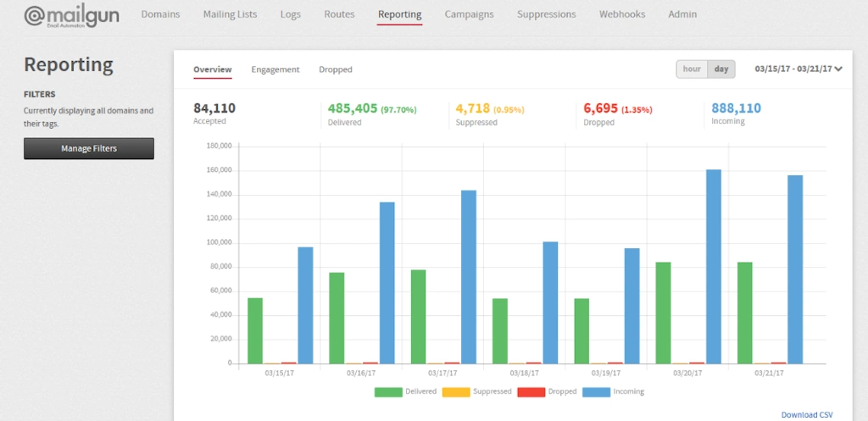Go to Webhooks settings
This screenshot has height=421, width=868.
[621, 14]
